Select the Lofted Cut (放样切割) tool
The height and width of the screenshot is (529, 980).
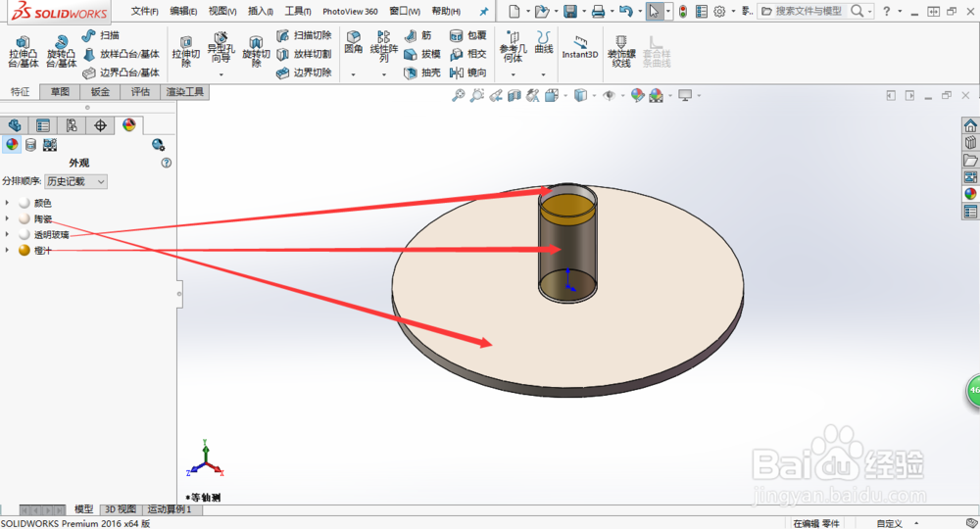pos(305,54)
